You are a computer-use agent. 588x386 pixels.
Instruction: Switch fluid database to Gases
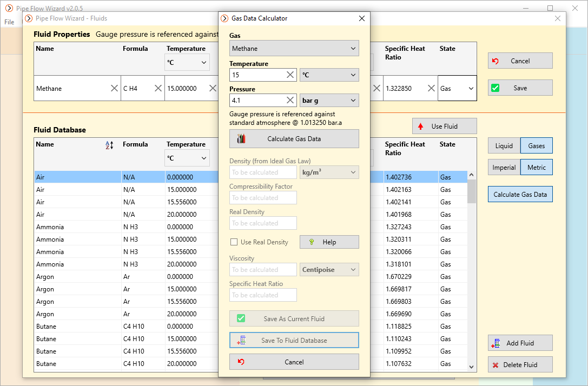pyautogui.click(x=536, y=146)
